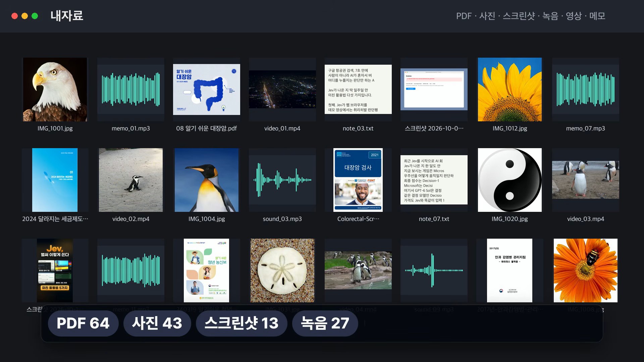
Task: Open Colorectal-Scr… 대장암 검사 PDF
Action: [x=358, y=180]
